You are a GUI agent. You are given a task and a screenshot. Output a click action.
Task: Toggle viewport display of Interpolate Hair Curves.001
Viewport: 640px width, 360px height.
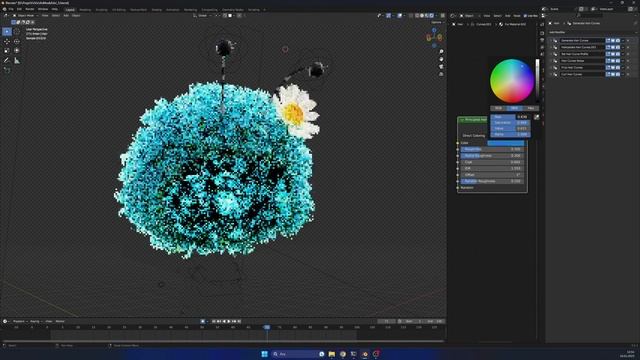(613, 47)
